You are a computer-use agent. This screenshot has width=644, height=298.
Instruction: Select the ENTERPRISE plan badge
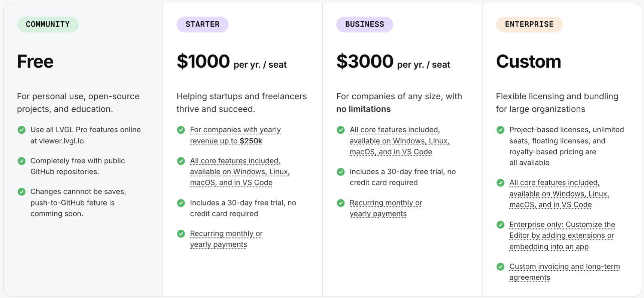point(529,24)
